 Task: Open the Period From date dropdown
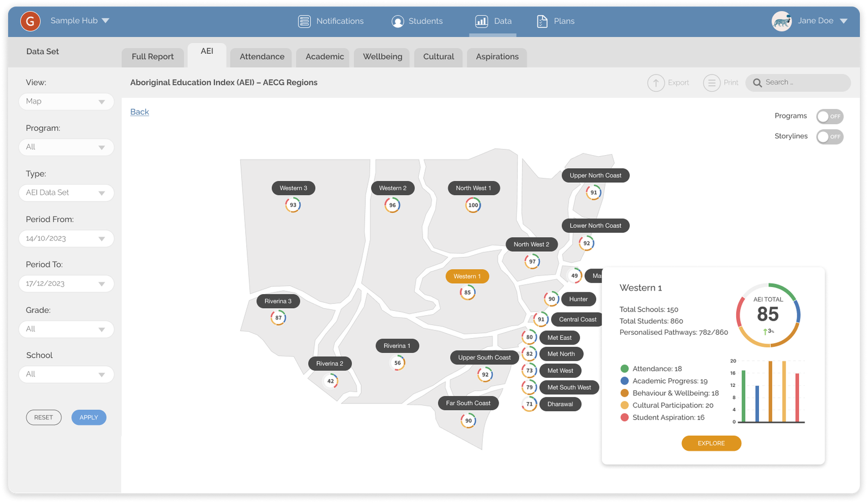[66, 239]
